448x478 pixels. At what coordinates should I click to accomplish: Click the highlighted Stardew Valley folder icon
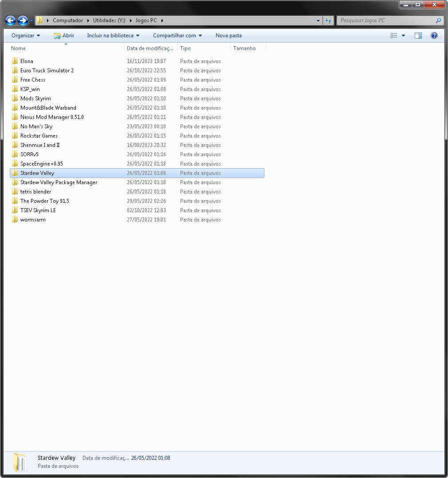(15, 173)
